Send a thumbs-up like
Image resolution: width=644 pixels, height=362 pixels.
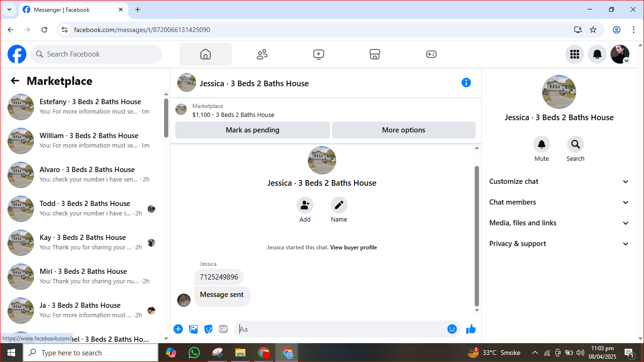point(471,329)
